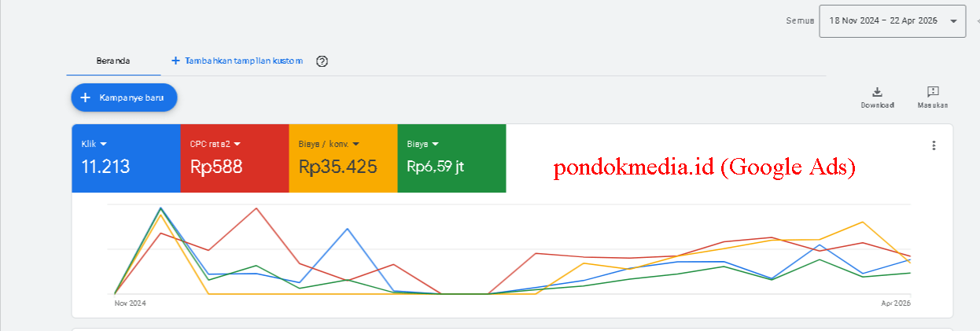Click the help question mark icon
The height and width of the screenshot is (331, 980).
pos(322,61)
